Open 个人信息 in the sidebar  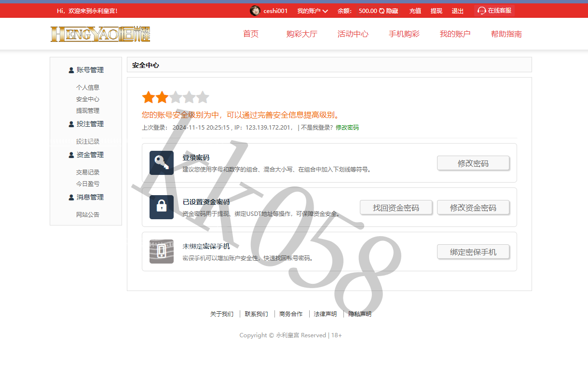pyautogui.click(x=88, y=88)
